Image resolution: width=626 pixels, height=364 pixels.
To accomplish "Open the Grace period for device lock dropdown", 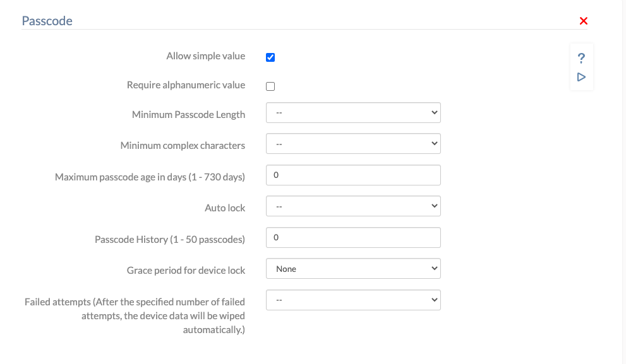I will click(x=353, y=268).
